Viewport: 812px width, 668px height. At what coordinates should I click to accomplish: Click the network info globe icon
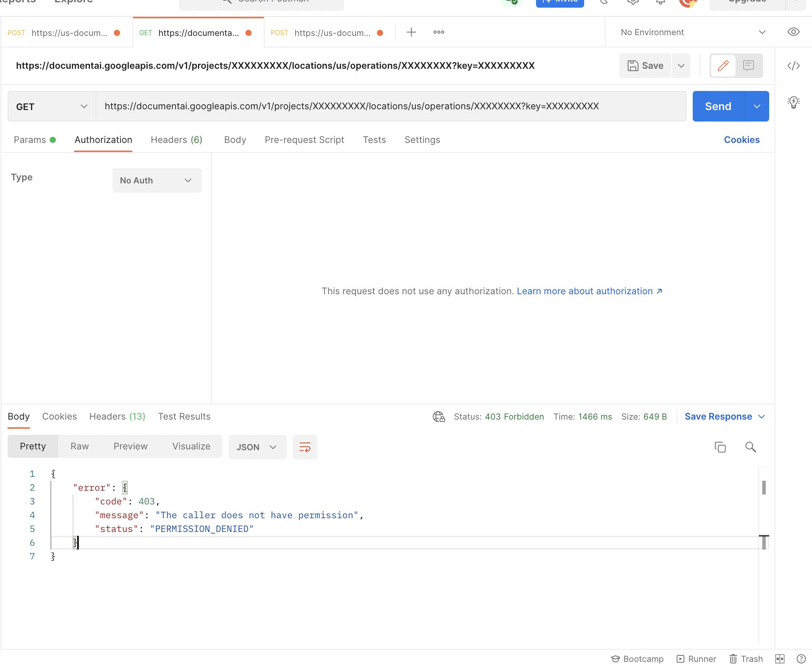point(438,417)
